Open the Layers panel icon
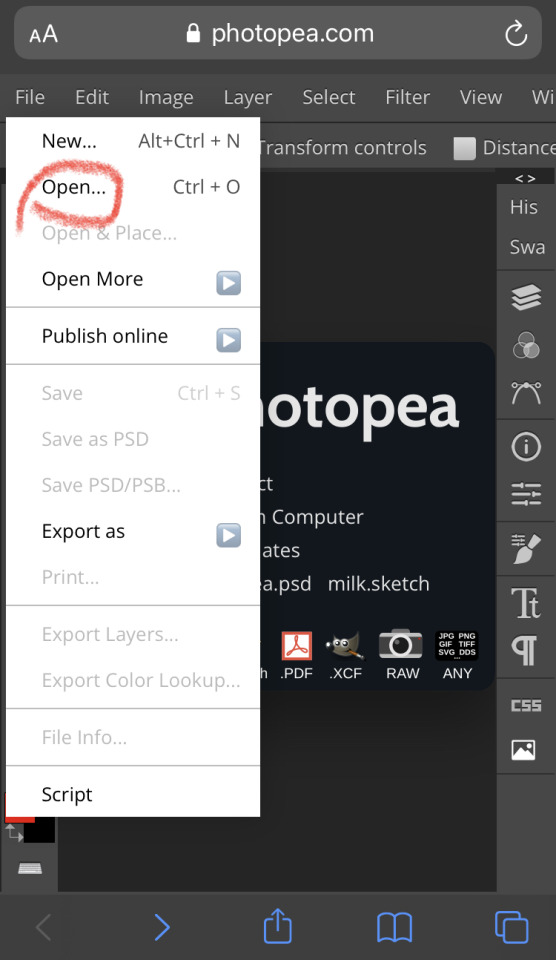556x960 pixels. point(526,298)
